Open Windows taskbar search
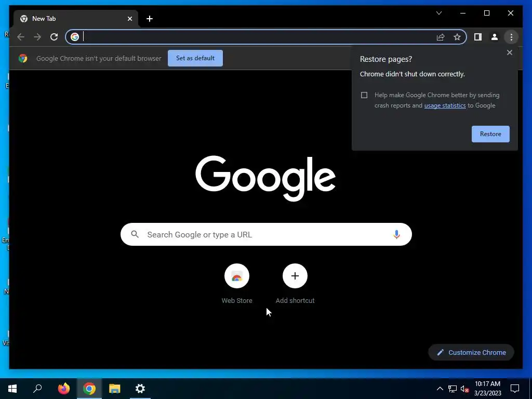The width and height of the screenshot is (532, 399). 37,389
